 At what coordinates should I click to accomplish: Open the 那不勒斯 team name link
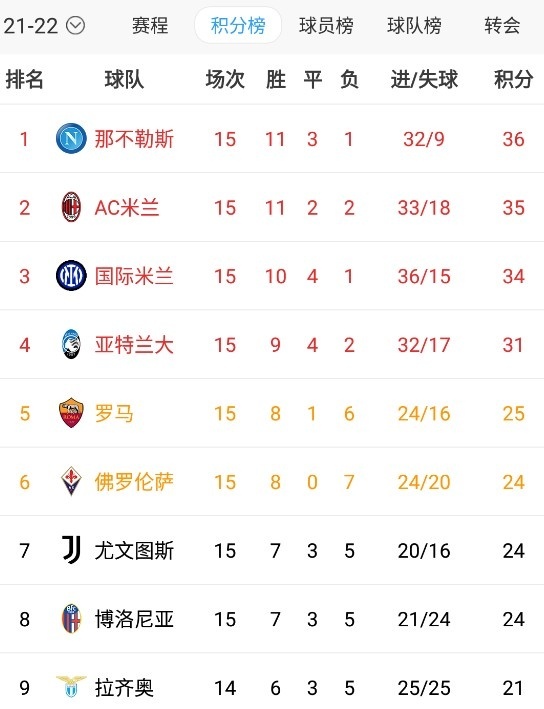[134, 139]
